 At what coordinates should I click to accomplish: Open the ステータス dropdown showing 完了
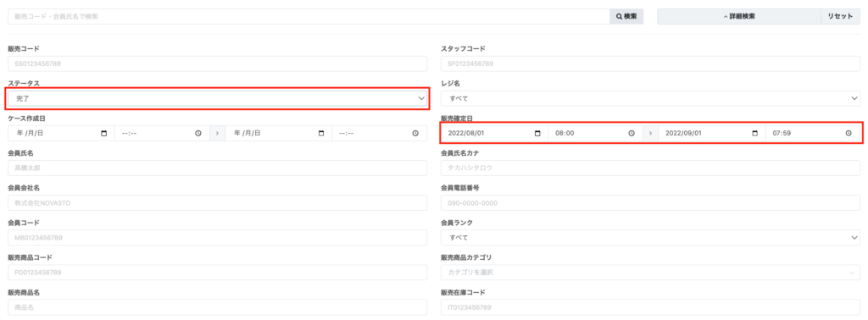pos(218,98)
